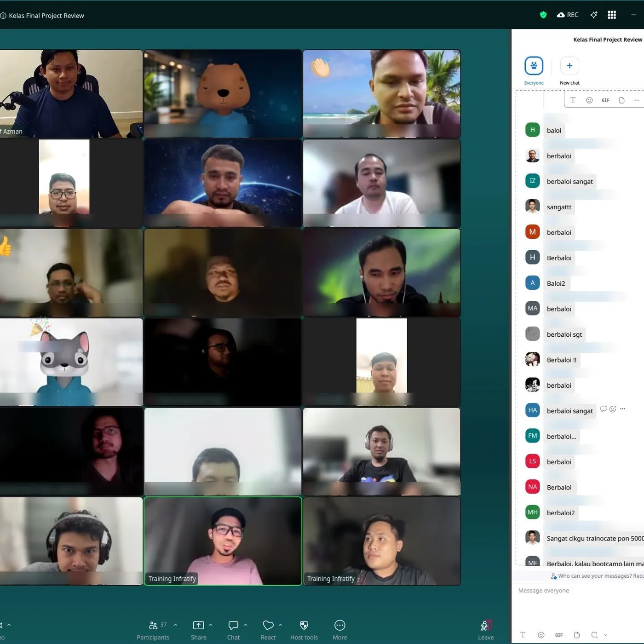Click the screenshot capture icon below message box
Image resolution: width=644 pixels, height=644 pixels.
tap(594, 635)
